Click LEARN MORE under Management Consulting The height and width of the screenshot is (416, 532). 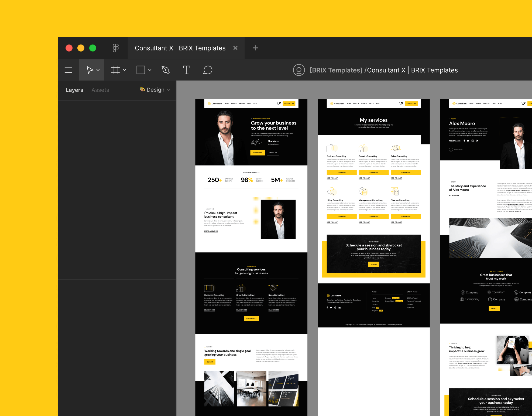(373, 217)
